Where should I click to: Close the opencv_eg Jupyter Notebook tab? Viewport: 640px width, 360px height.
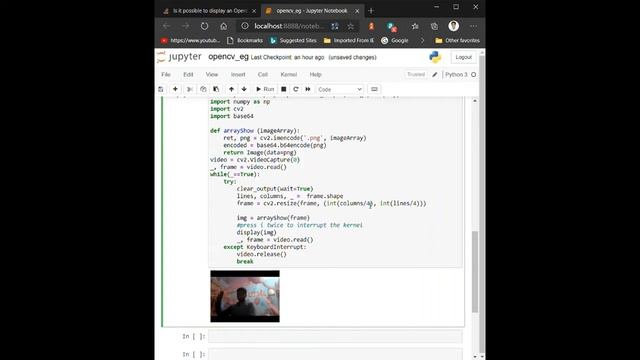[x=357, y=11]
